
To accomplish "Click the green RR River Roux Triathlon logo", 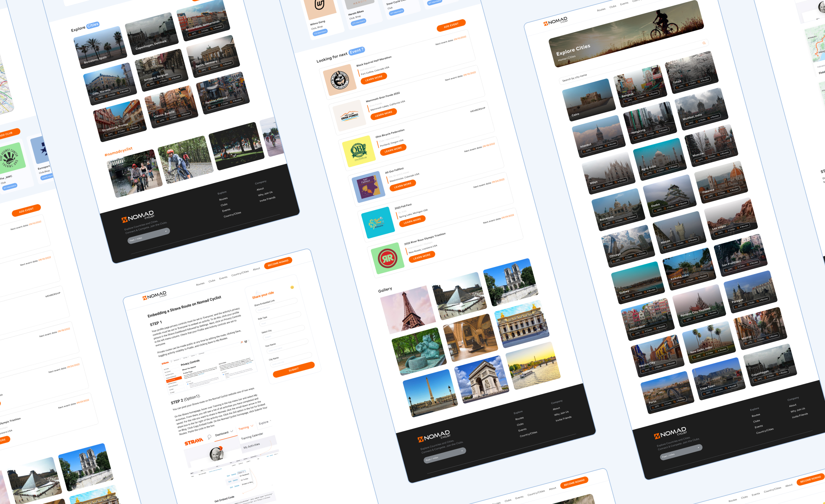I will coord(388,258).
